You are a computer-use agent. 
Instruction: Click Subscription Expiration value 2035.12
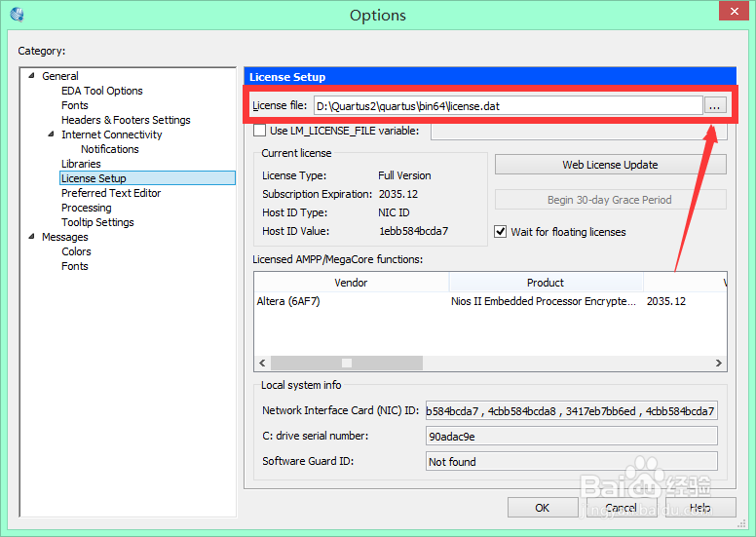pos(398,194)
